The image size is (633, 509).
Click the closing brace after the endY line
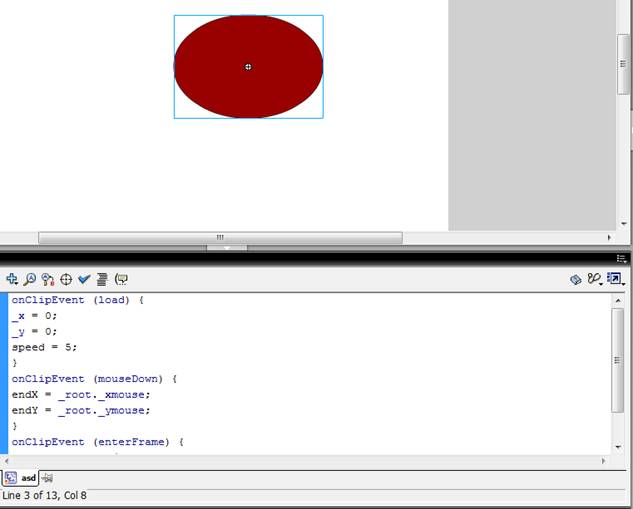pos(15,426)
